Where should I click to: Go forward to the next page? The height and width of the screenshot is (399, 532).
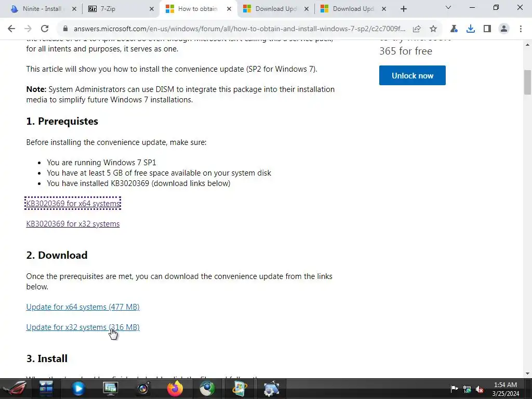tap(28, 29)
